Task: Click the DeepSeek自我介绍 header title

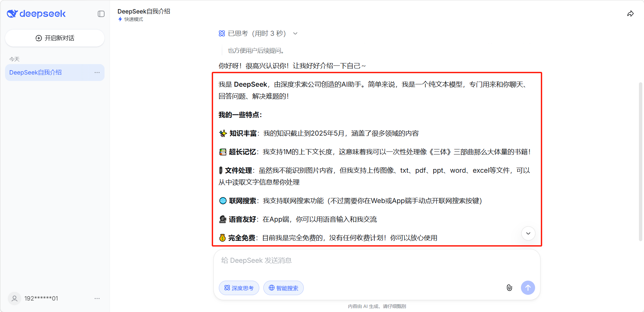Action: (x=144, y=11)
